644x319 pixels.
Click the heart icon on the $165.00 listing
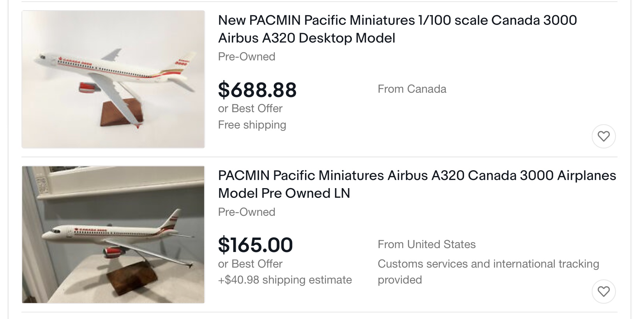tap(603, 291)
